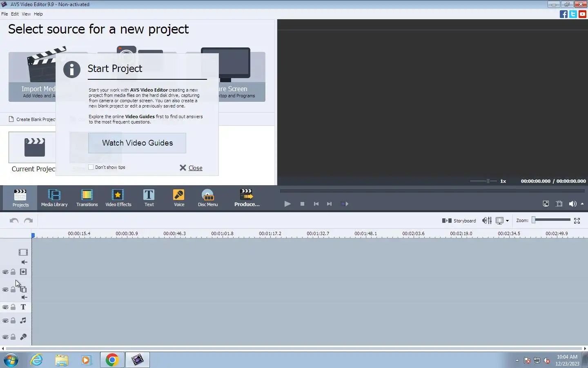The height and width of the screenshot is (368, 588).
Task: Open the File menu
Action: (x=4, y=14)
